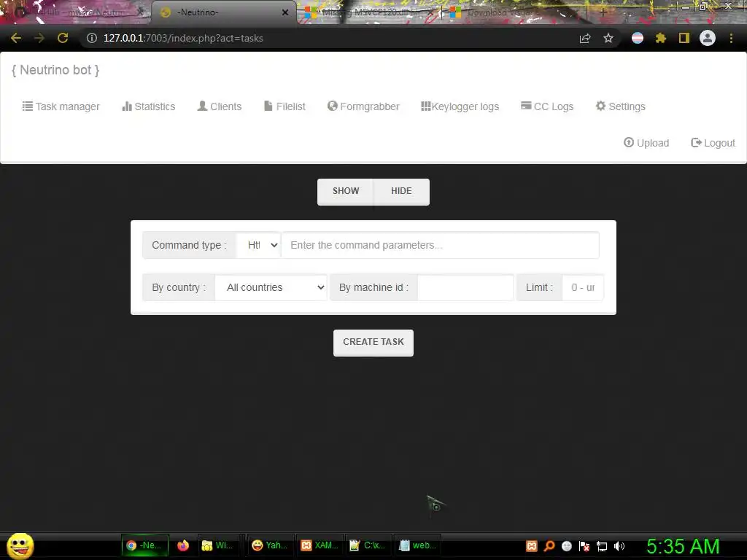Select the -Neutrino- browser tab
This screenshot has height=560, width=747.
(224, 12)
